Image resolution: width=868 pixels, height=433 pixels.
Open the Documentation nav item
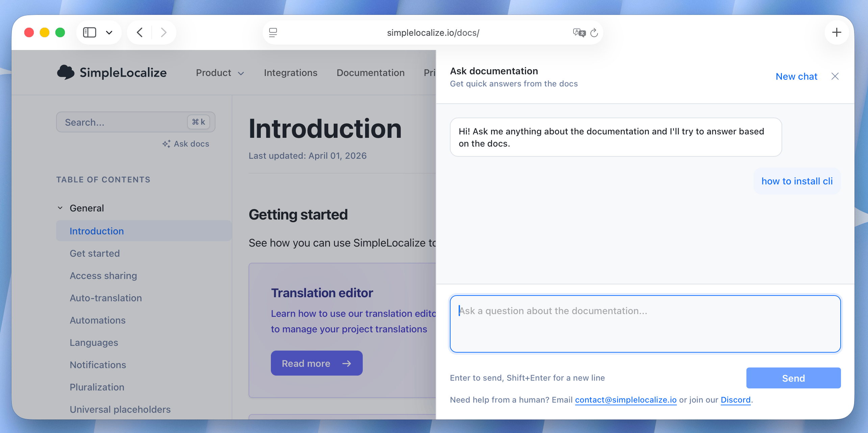371,73
